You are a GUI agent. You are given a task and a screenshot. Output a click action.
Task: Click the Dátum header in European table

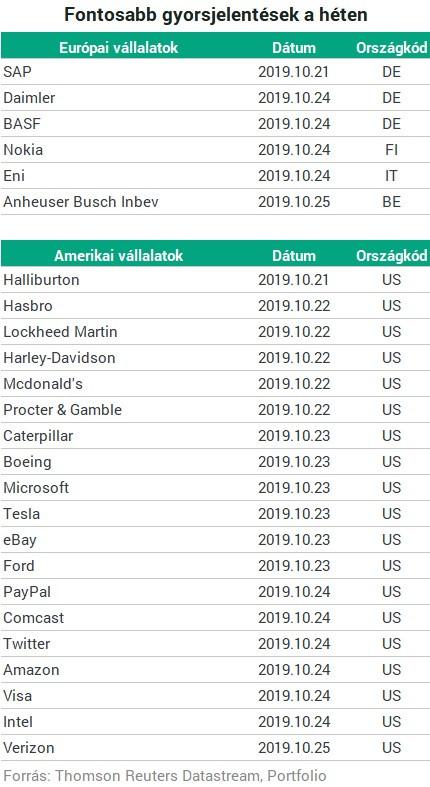294,48
